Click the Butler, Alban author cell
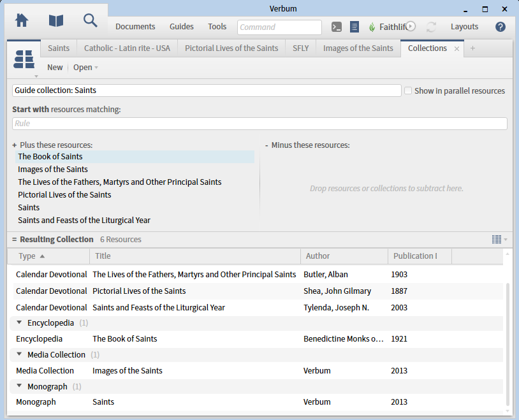The width and height of the screenshot is (519, 420). click(x=326, y=275)
